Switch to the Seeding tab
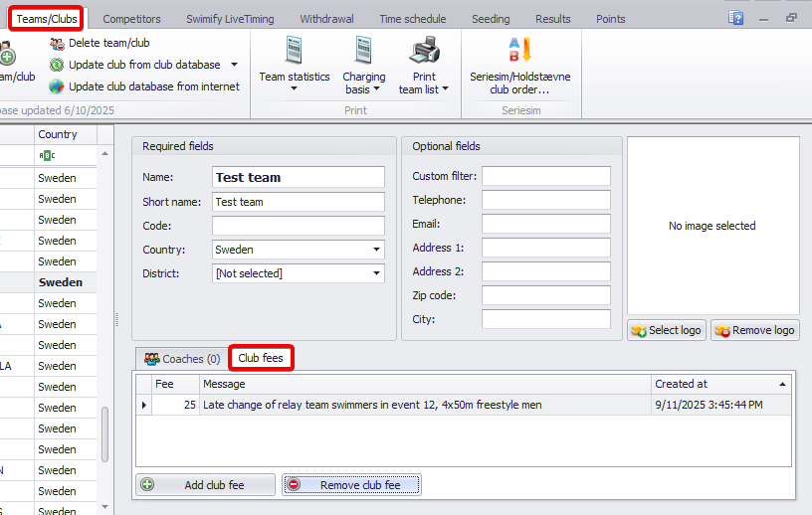Screen dimensions: 812x515 (491, 19)
